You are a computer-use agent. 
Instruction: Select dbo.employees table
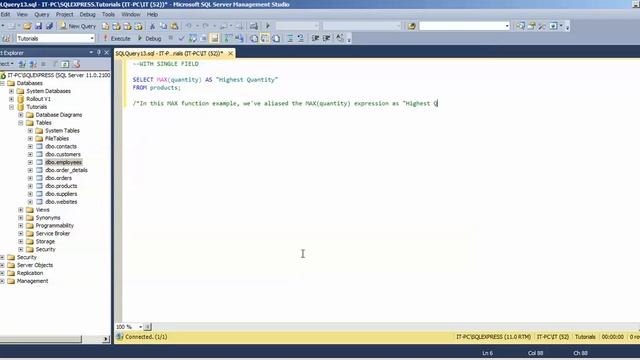(63, 162)
